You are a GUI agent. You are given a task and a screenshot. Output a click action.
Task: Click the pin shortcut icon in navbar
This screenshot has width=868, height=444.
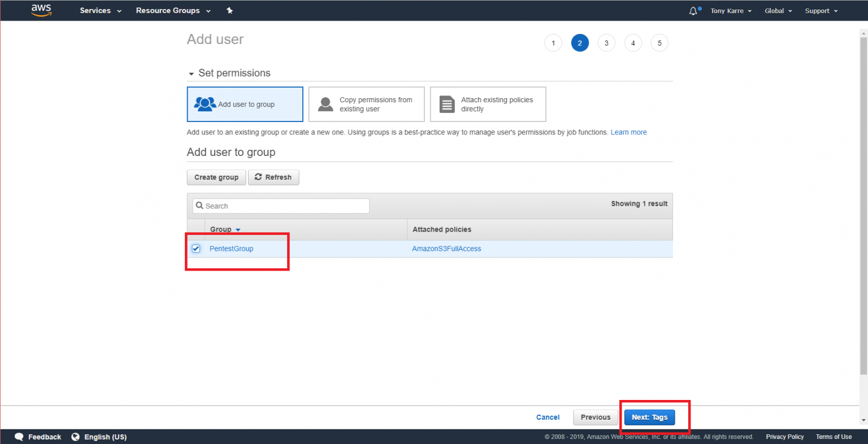coord(229,11)
